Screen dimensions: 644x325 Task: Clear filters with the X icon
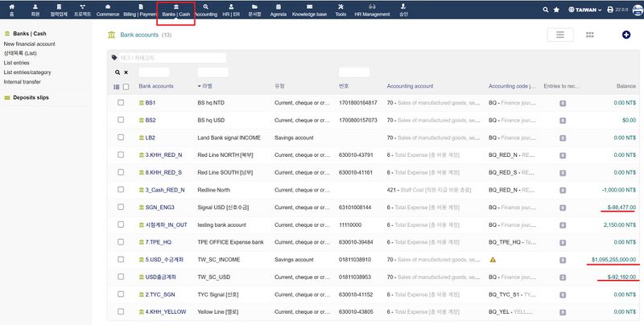tap(126, 72)
